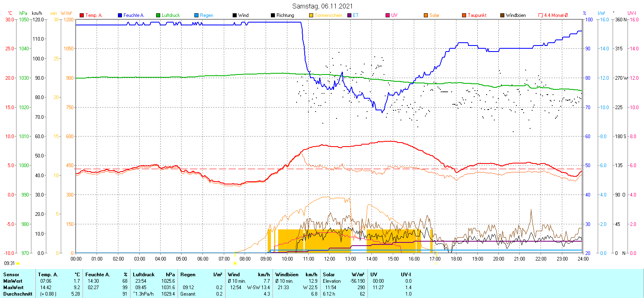Image resolution: width=644 pixels, height=298 pixels.
Task: Click the humidity minimum time 14:30
Action: (93, 281)
